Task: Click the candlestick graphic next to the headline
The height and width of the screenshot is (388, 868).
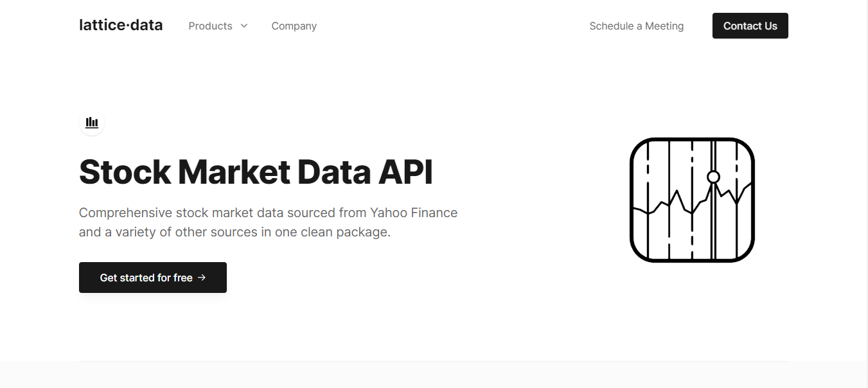Action: [x=693, y=200]
